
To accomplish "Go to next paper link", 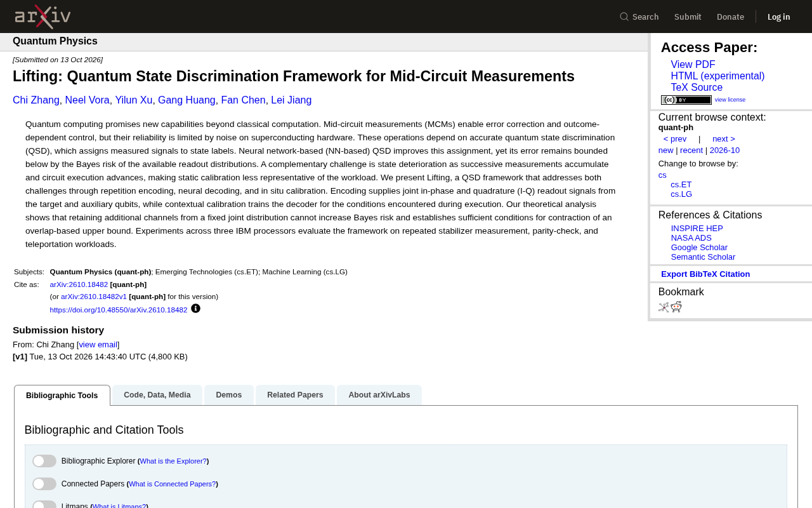I will pyautogui.click(x=724, y=139).
